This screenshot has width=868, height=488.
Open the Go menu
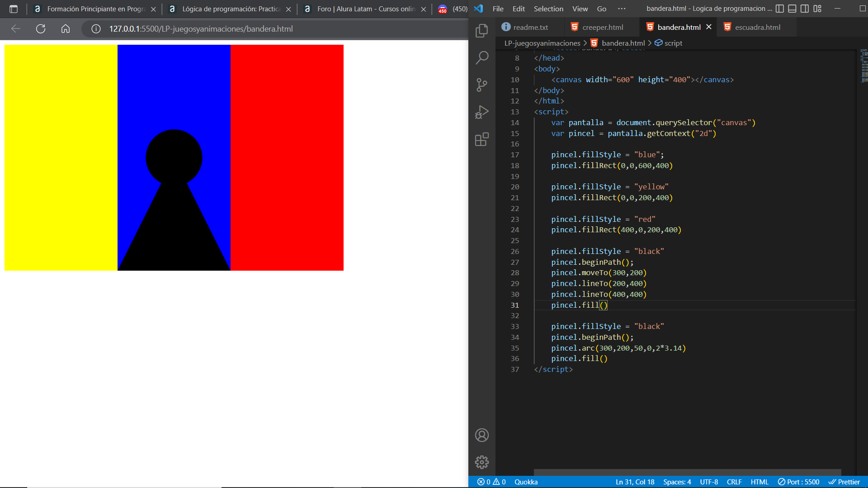(x=601, y=9)
